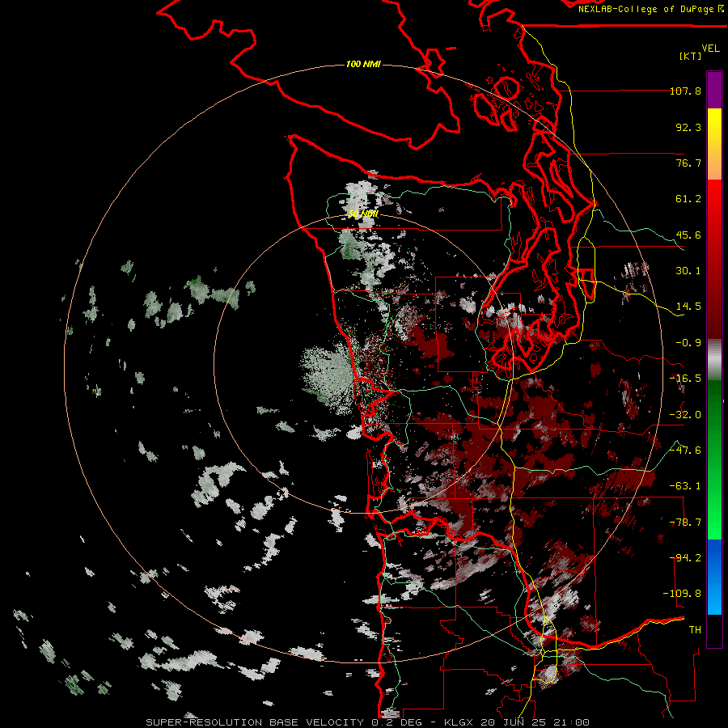Image resolution: width=728 pixels, height=728 pixels.
Task: Click the 45.6 legend value
Action: pos(688,235)
